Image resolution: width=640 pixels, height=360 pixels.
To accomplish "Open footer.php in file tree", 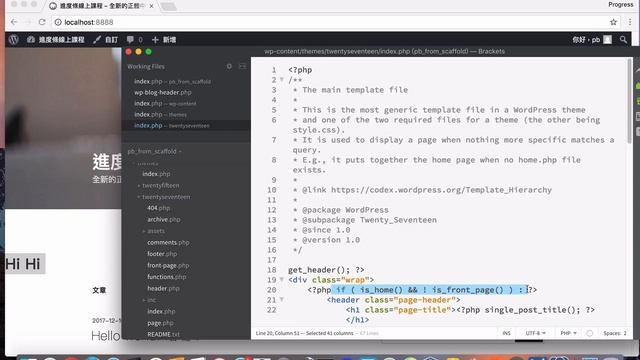I will [x=162, y=254].
